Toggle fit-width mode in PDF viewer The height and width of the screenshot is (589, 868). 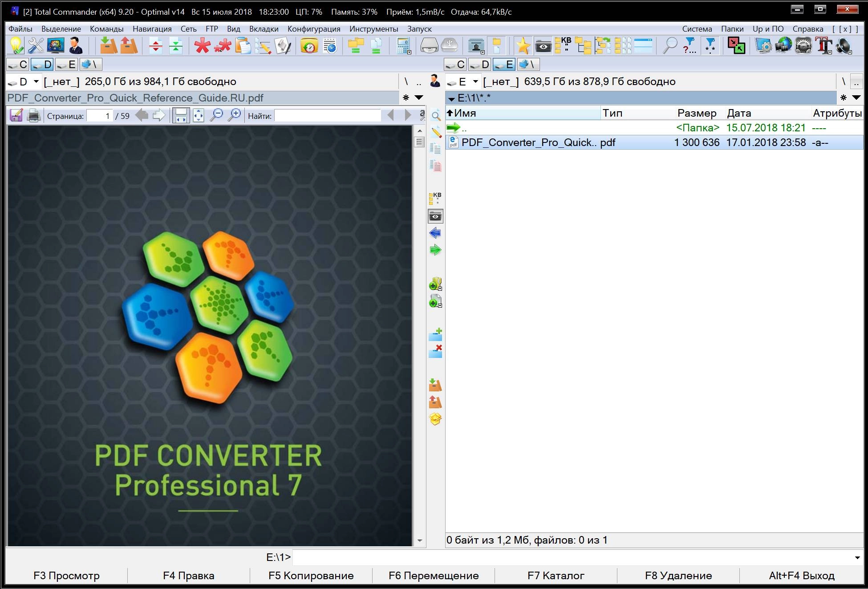tap(181, 115)
